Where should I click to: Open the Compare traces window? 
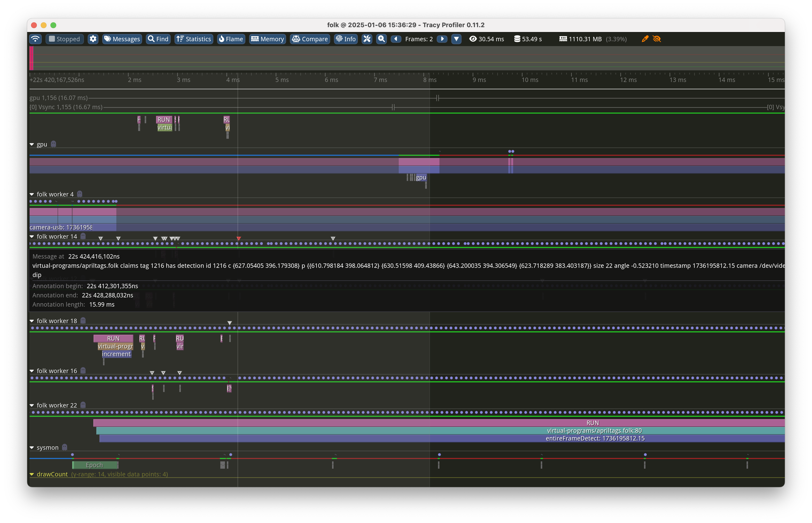(310, 39)
